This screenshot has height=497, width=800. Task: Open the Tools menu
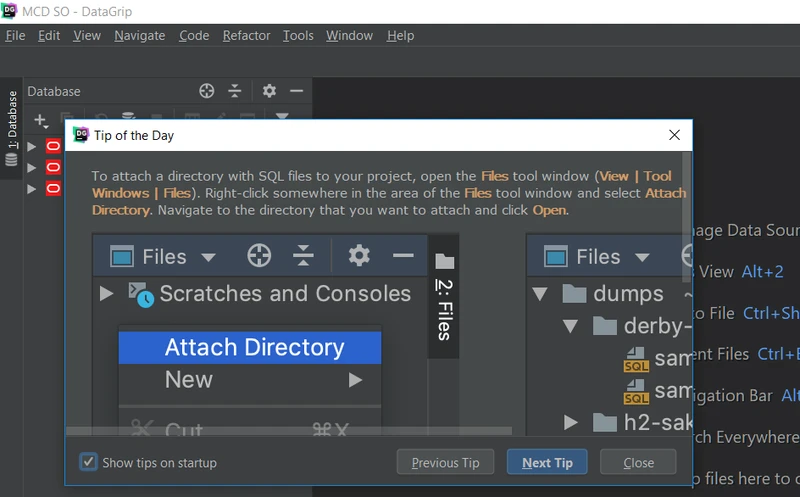(298, 36)
